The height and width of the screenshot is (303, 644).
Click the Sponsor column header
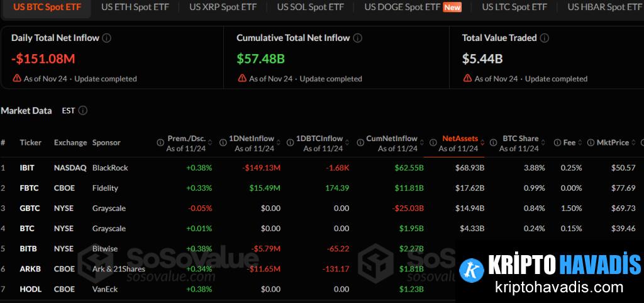click(106, 142)
